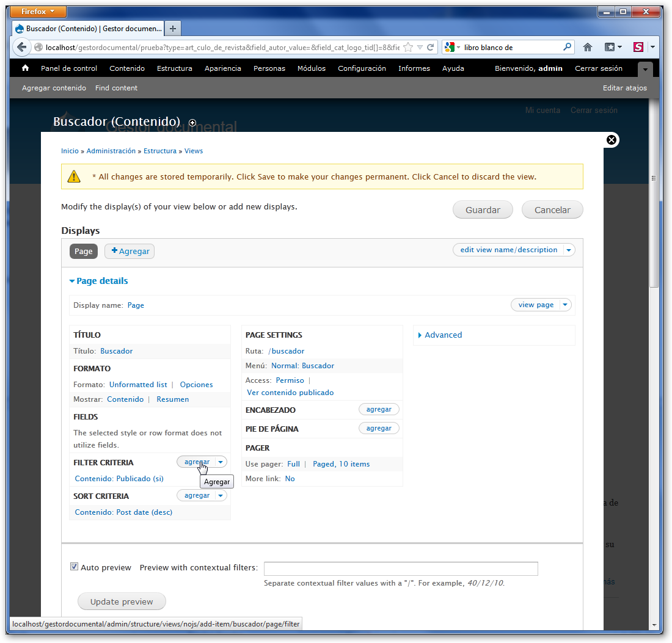Reload page using the refresh icon

click(x=431, y=47)
